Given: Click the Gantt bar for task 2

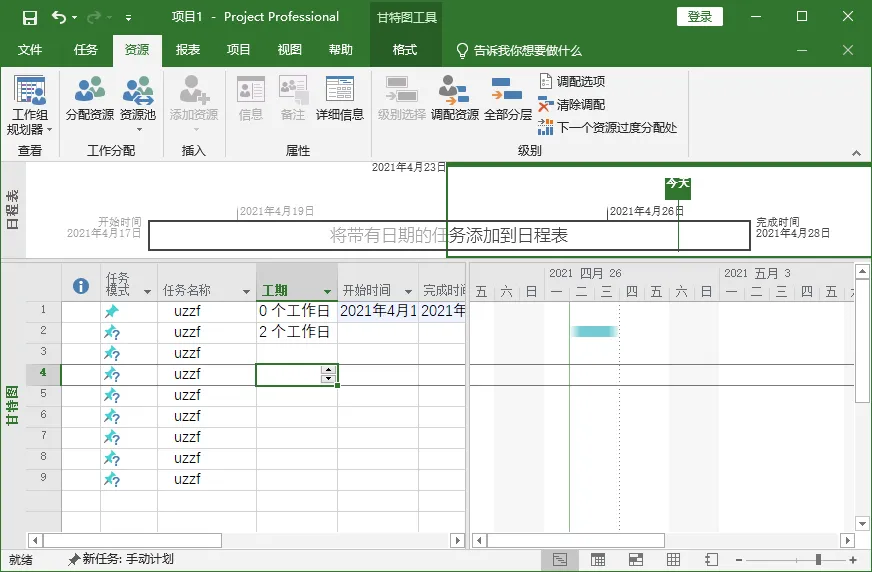Looking at the screenshot, I should (594, 332).
